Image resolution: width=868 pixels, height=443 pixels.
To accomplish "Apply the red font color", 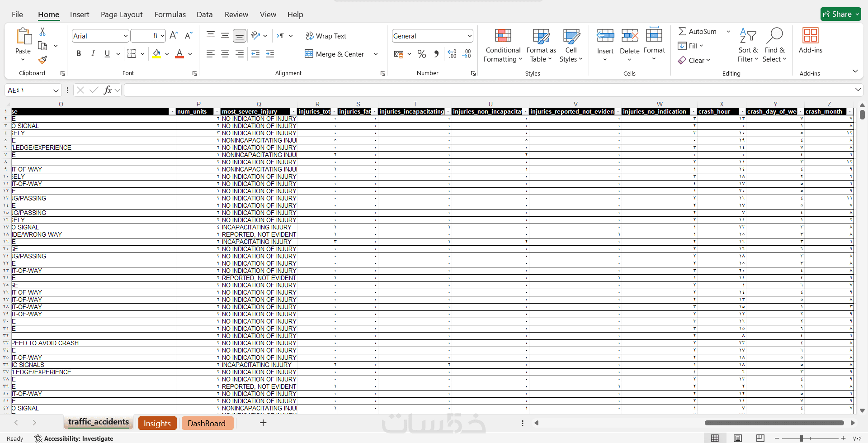I will click(179, 54).
